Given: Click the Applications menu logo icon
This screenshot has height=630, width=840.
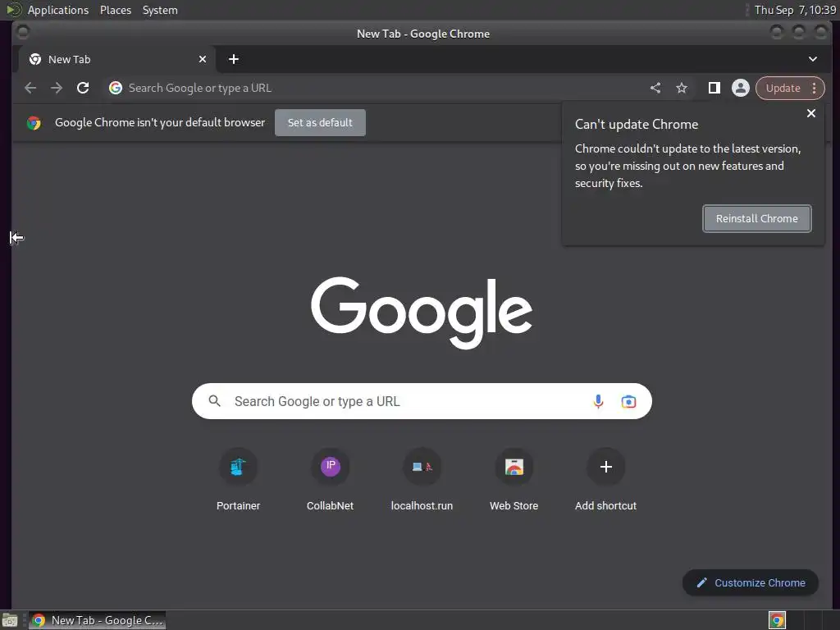Looking at the screenshot, I should [x=14, y=10].
